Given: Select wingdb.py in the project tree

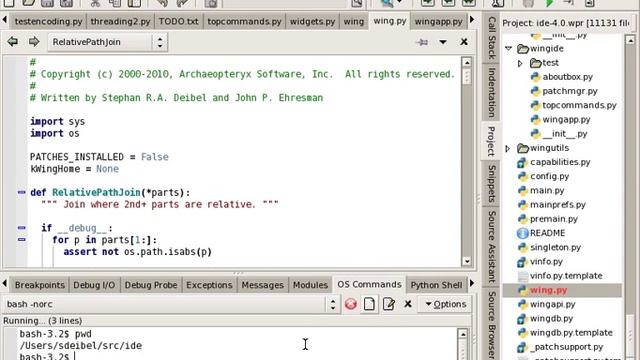Looking at the screenshot, I should (x=551, y=318).
